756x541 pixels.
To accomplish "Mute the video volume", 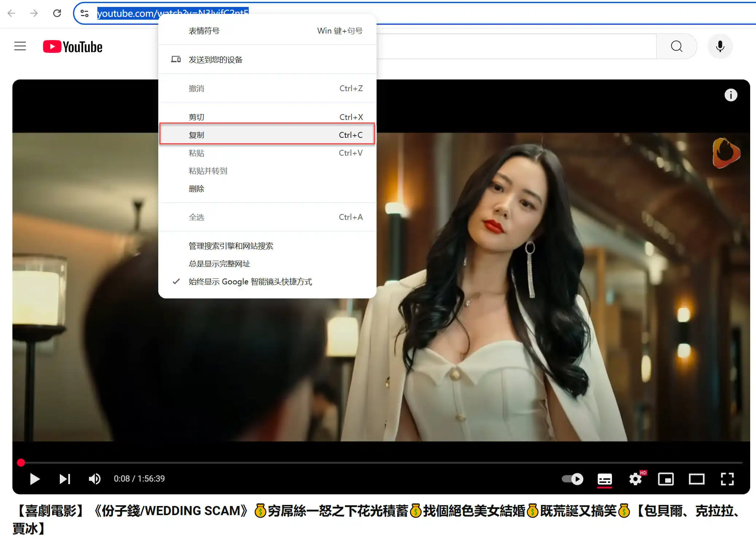I will click(94, 479).
